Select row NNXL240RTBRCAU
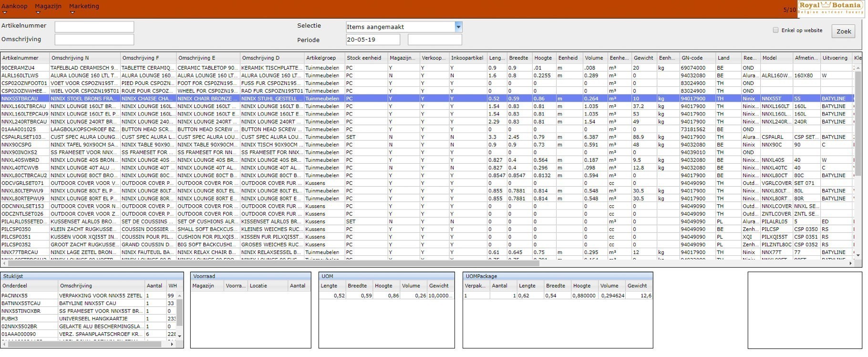The width and height of the screenshot is (868, 357). (x=427, y=121)
